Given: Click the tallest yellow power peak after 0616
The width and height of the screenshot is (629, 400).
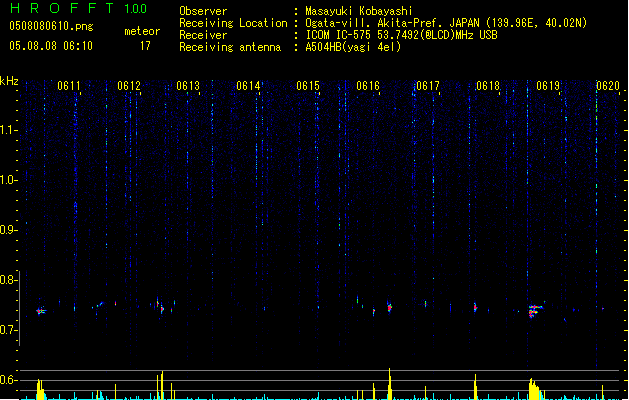Looking at the screenshot, I should (390, 384).
